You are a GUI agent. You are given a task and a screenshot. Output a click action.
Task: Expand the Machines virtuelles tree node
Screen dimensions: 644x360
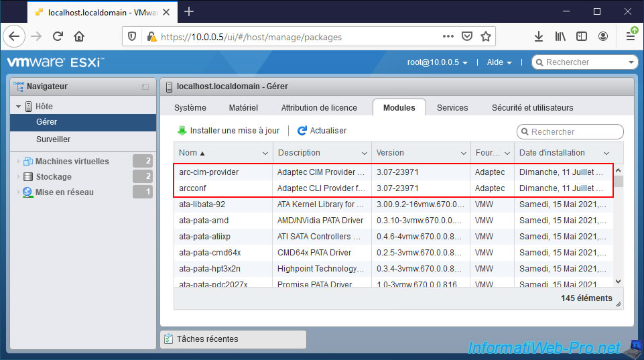(18, 162)
